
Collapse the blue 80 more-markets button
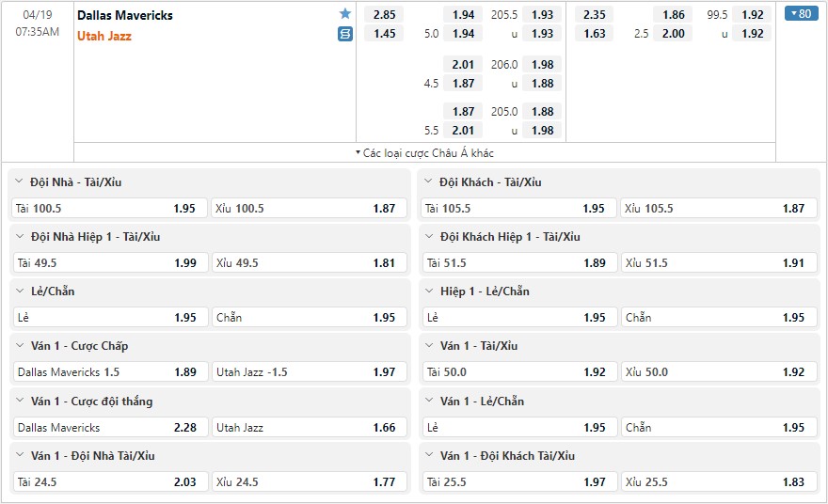pos(801,14)
